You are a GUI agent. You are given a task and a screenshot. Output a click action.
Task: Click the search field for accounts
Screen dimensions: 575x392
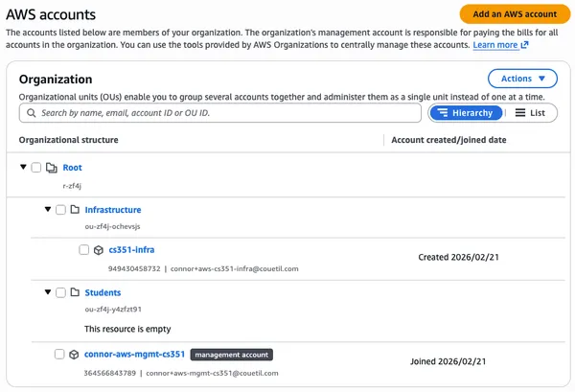[x=220, y=113]
